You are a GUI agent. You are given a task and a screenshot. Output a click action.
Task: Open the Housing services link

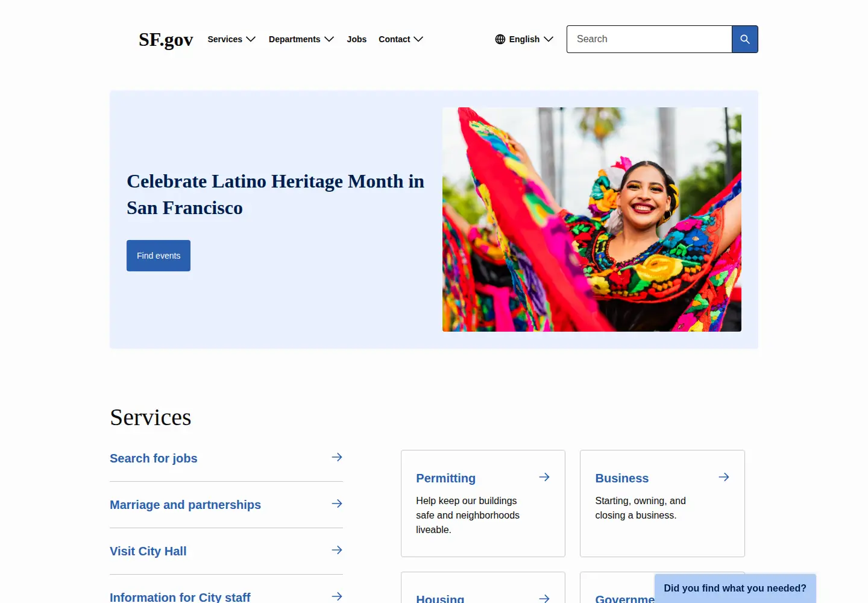coord(440,598)
